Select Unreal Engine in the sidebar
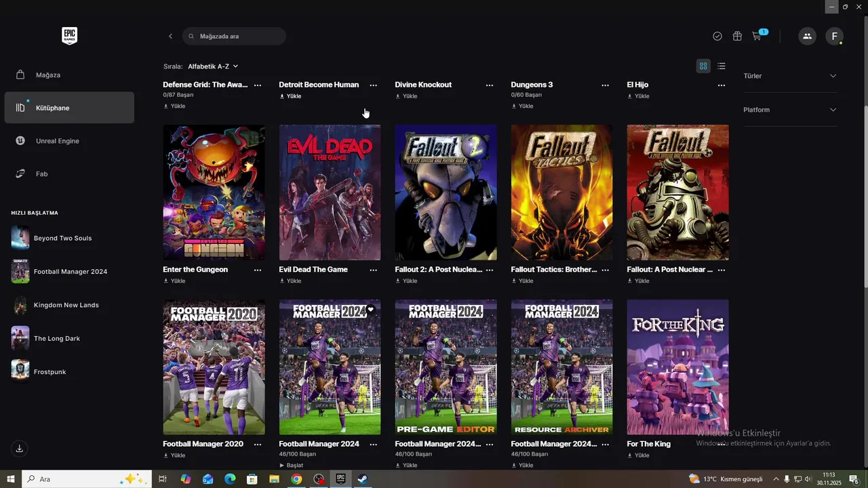Image resolution: width=868 pixels, height=488 pixels. tap(58, 141)
